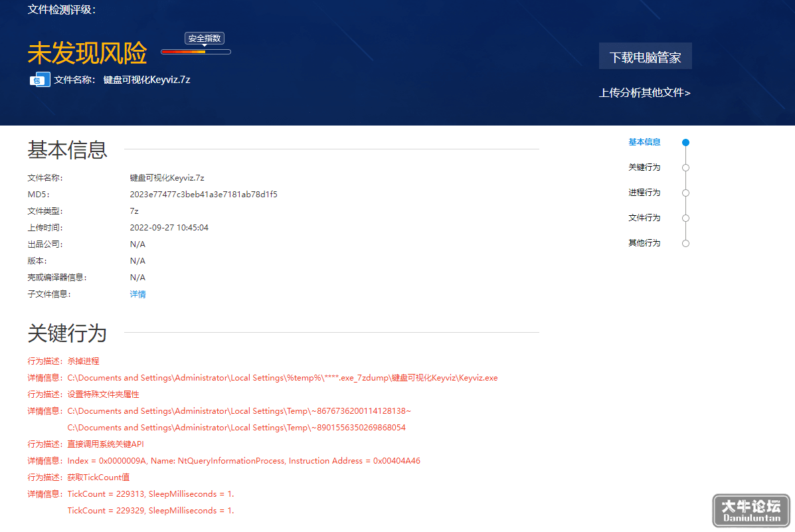Click the Keyviz.exe path detail line
Viewport: 795px width, 532px height.
click(262, 378)
